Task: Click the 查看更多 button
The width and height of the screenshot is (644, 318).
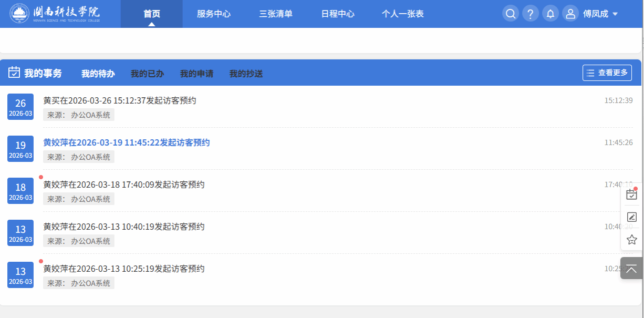Action: (x=607, y=73)
